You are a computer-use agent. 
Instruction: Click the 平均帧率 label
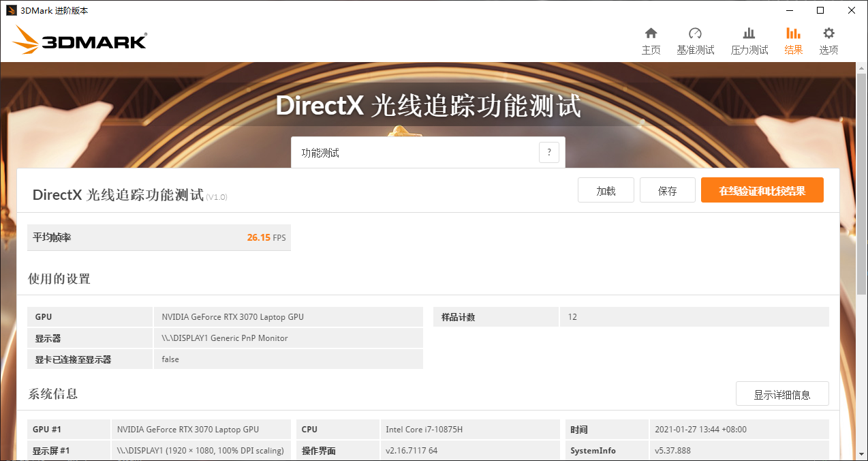pos(52,237)
